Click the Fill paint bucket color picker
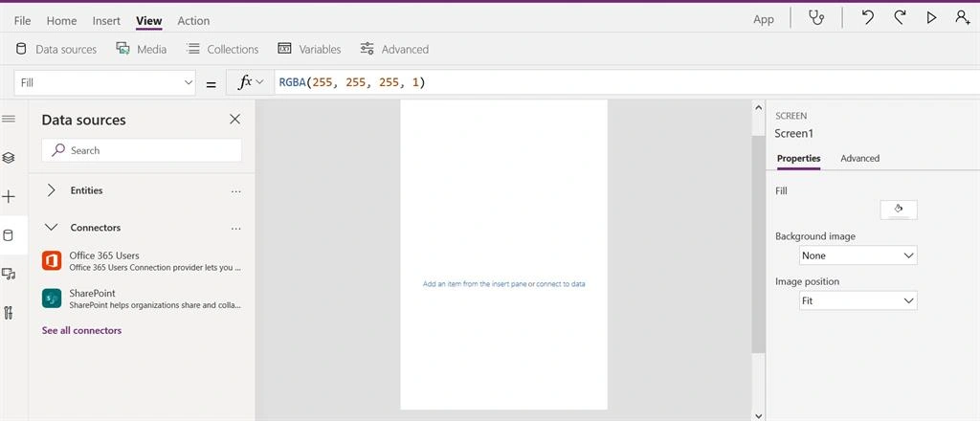980x421 pixels. coord(899,210)
